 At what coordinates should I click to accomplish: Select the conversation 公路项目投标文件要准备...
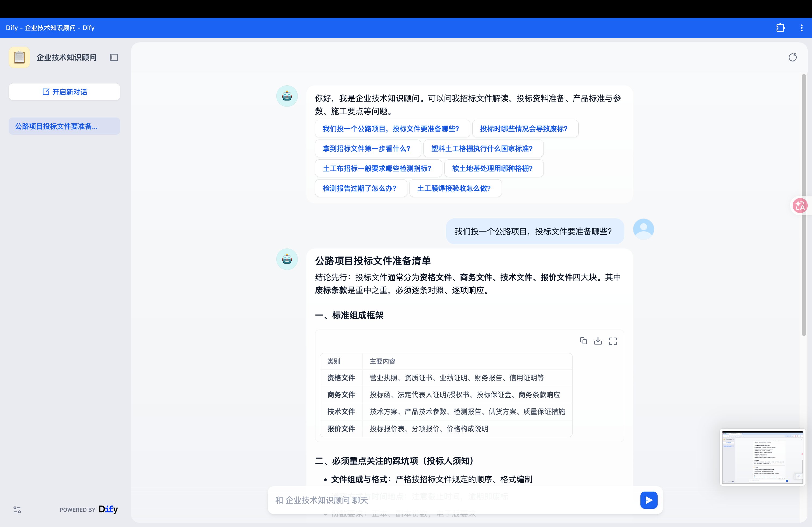point(64,126)
